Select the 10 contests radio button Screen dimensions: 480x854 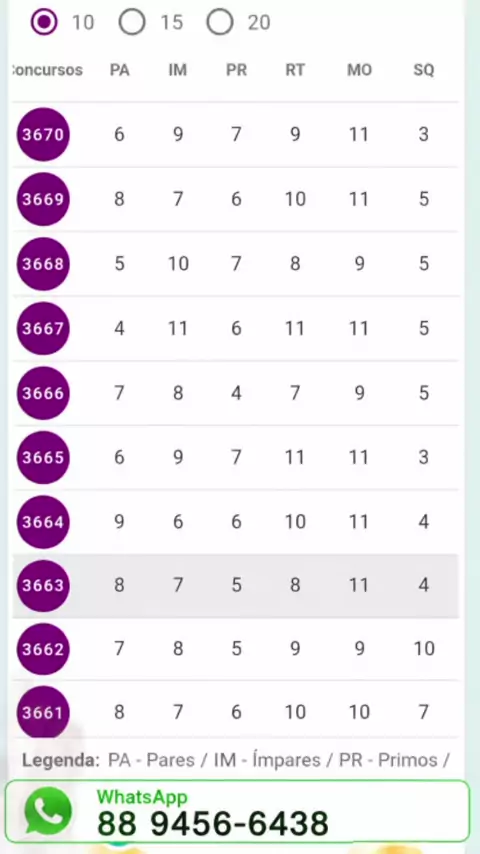44,22
